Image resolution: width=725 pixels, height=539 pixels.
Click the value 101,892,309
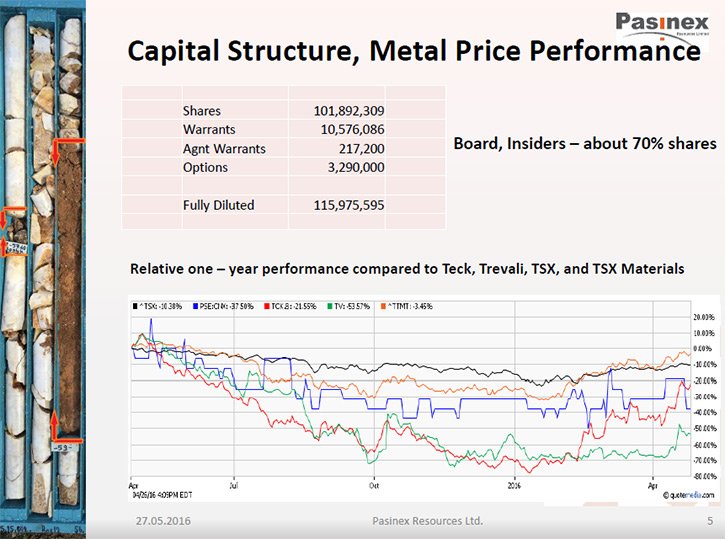[x=349, y=111]
